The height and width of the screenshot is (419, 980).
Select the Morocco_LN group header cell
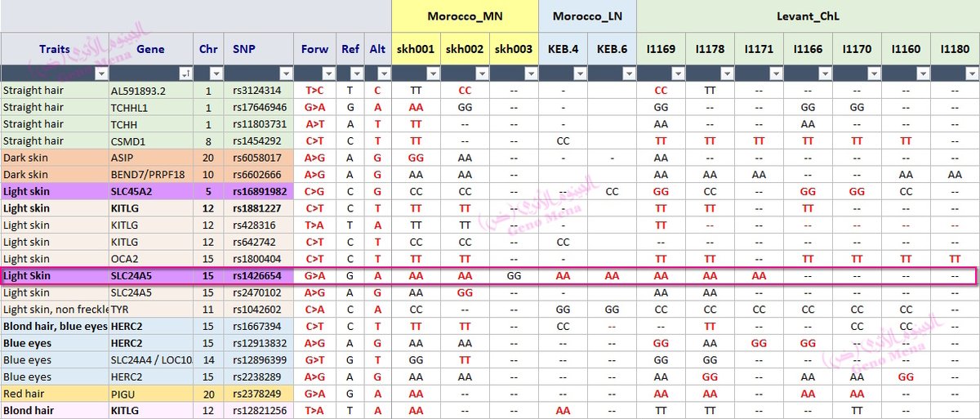pos(588,16)
